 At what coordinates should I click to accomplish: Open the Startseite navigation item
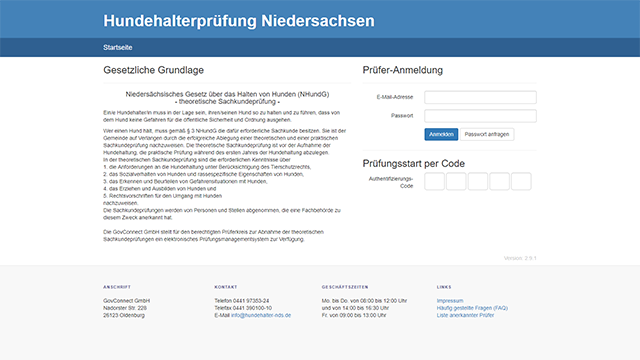pyautogui.click(x=118, y=47)
